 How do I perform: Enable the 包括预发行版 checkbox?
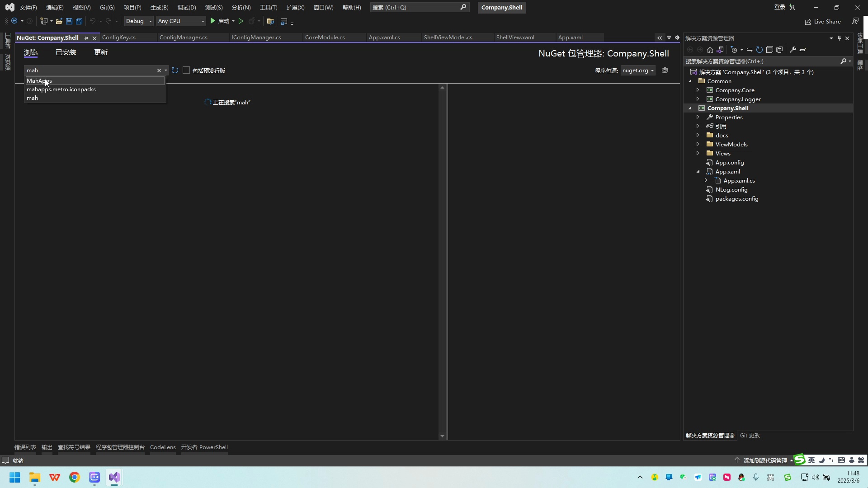pos(186,70)
